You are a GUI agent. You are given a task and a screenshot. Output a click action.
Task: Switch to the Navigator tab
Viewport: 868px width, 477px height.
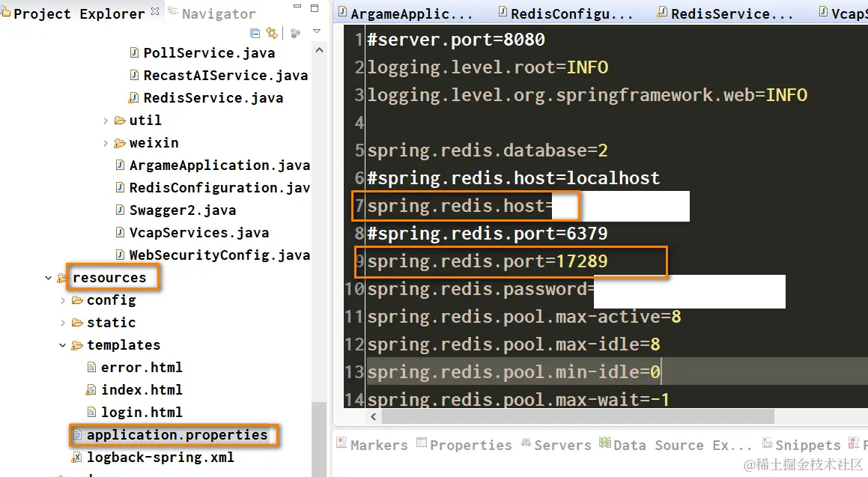pos(213,13)
